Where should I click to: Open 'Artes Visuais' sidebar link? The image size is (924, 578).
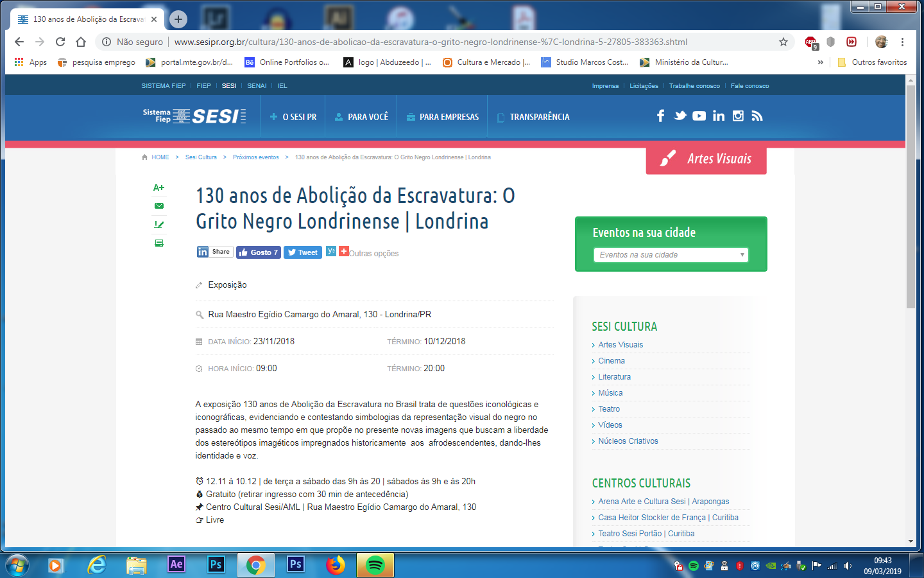click(x=620, y=345)
